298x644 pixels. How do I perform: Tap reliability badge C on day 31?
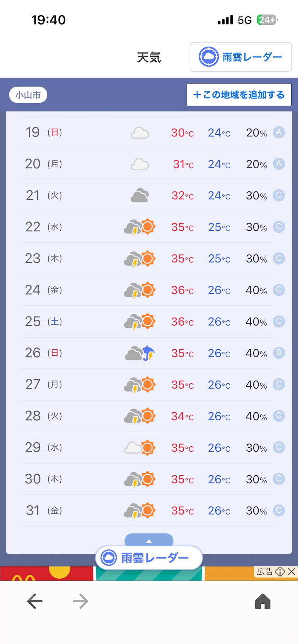click(279, 510)
